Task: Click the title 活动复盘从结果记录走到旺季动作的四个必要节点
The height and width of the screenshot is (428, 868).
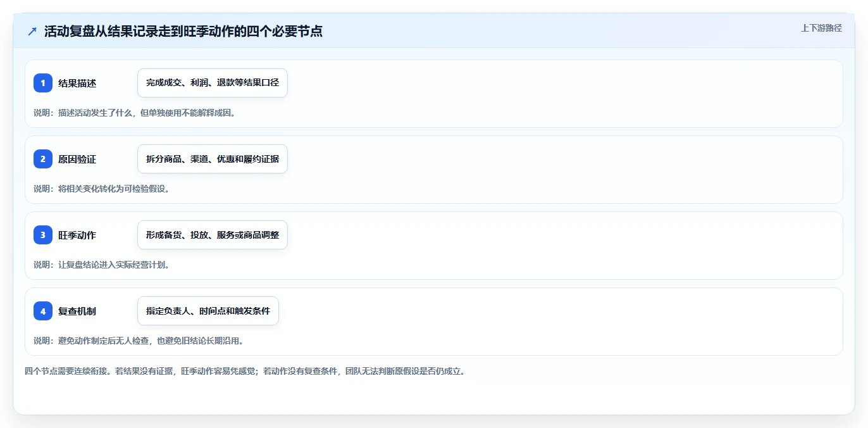Action: [x=183, y=31]
